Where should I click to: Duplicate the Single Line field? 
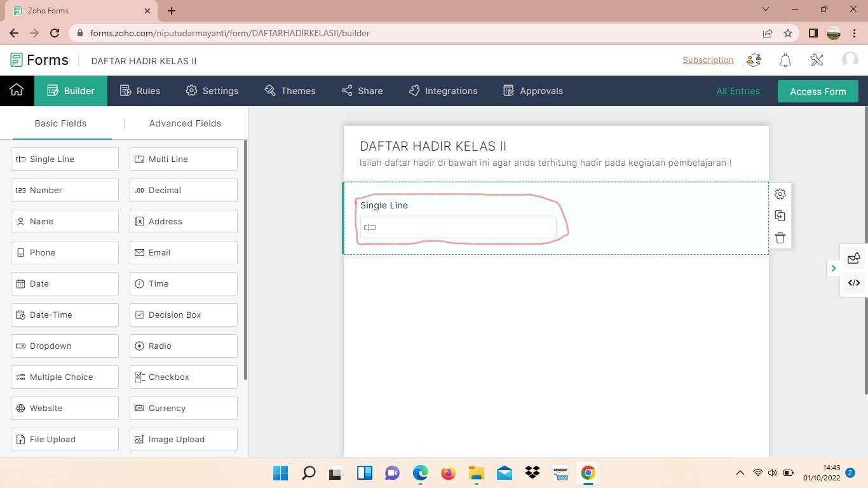click(780, 216)
